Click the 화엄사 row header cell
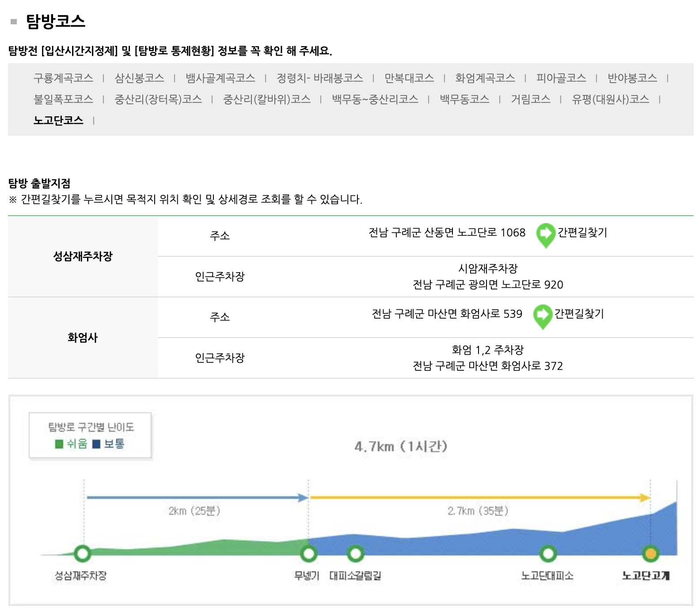This screenshot has width=699, height=616. pos(83,338)
